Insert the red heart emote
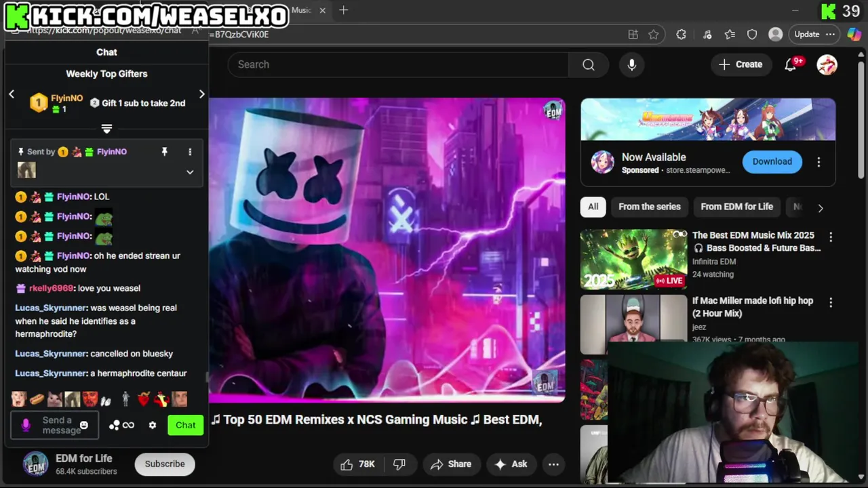 143,399
